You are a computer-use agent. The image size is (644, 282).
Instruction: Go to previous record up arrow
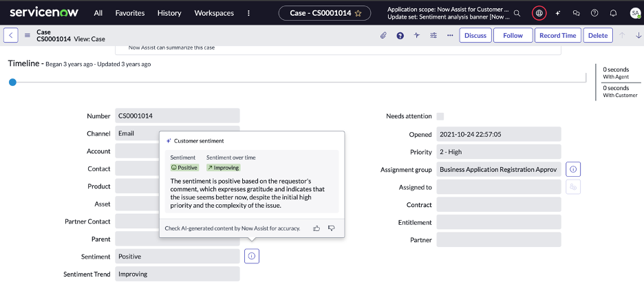[x=622, y=35]
